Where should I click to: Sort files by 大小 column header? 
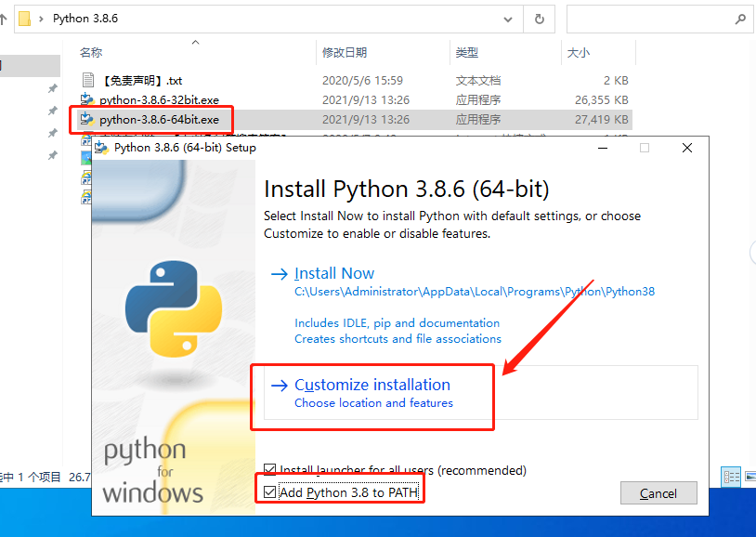(578, 53)
